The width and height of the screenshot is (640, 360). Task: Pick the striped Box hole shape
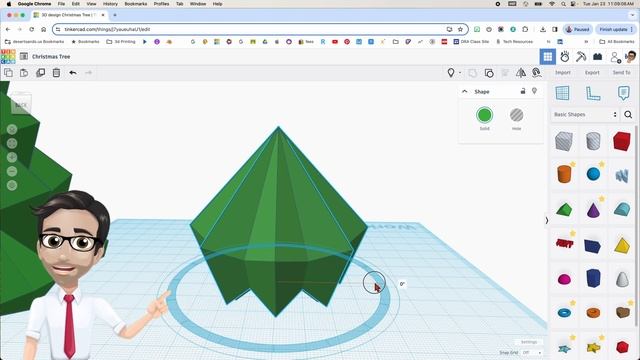tap(564, 141)
